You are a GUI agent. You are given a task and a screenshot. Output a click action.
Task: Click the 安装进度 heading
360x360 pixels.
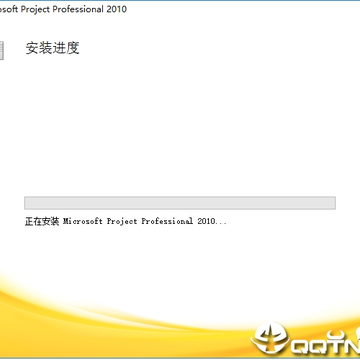click(x=52, y=48)
